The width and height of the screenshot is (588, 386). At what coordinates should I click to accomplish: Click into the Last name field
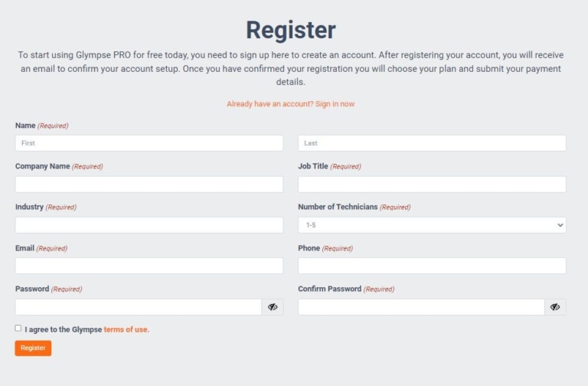pyautogui.click(x=432, y=143)
